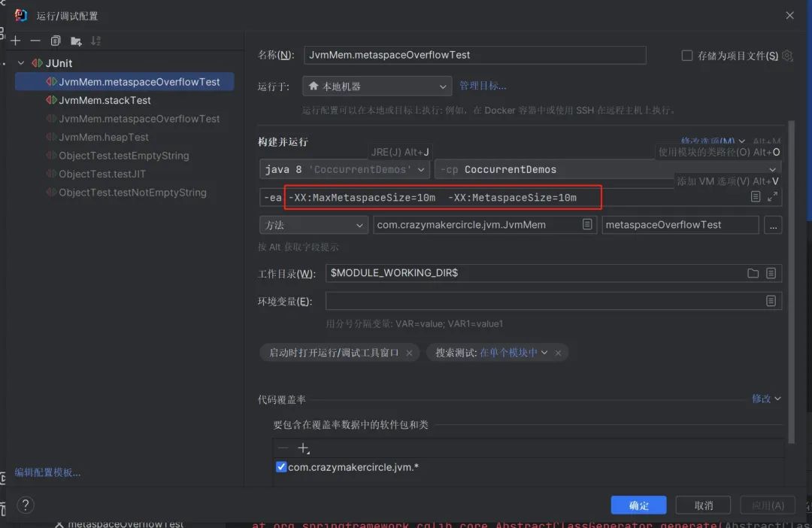Click the help question mark icon
The image size is (812, 528).
[25, 505]
